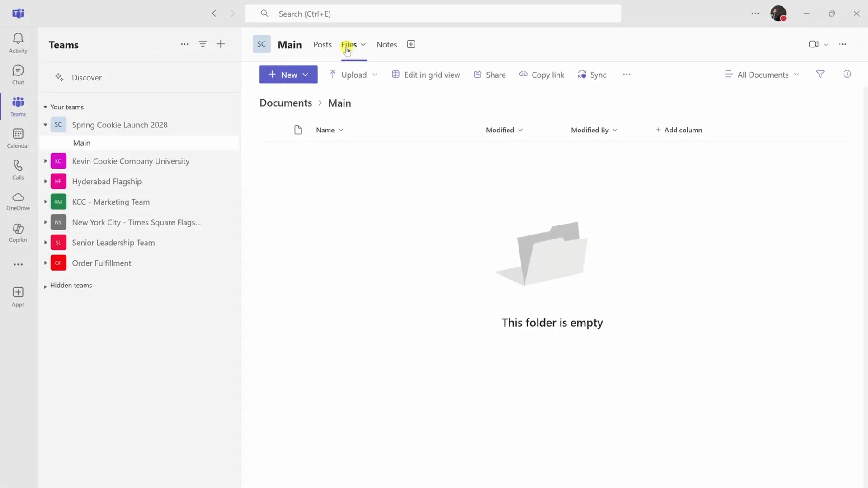Click the Share button
This screenshot has height=488, width=868.
tap(490, 75)
